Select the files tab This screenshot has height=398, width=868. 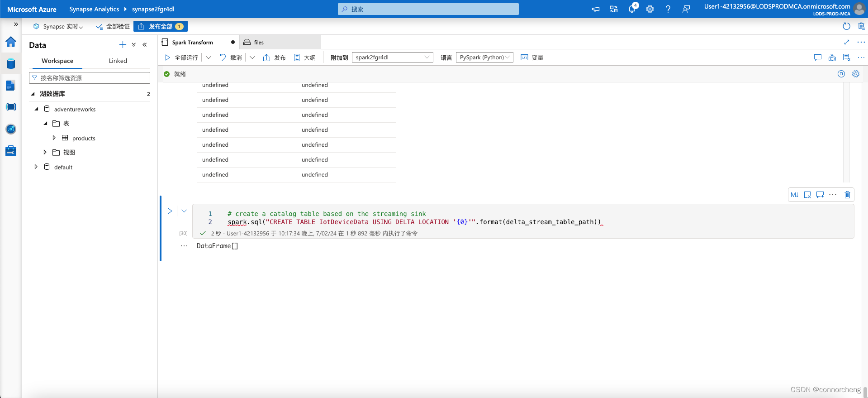(x=280, y=42)
